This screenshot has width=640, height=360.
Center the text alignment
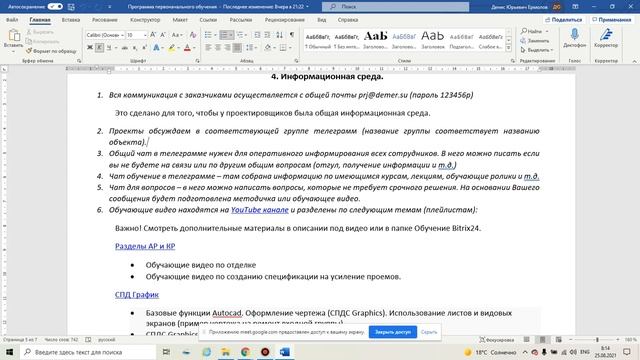point(218,48)
